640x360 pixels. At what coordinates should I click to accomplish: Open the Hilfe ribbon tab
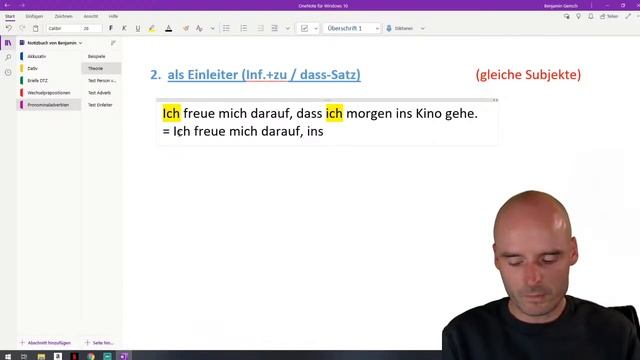pyautogui.click(x=113, y=16)
